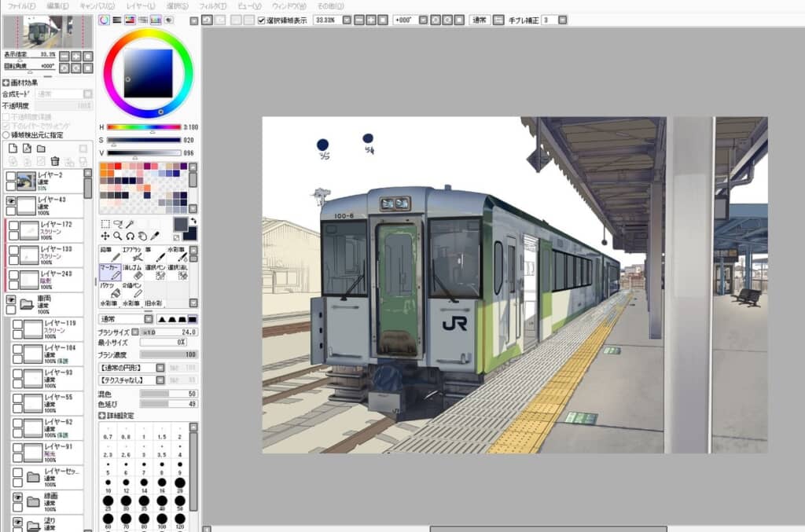Choose the binary pen (2値ペン) tool
The image size is (805, 532).
coord(132,290)
